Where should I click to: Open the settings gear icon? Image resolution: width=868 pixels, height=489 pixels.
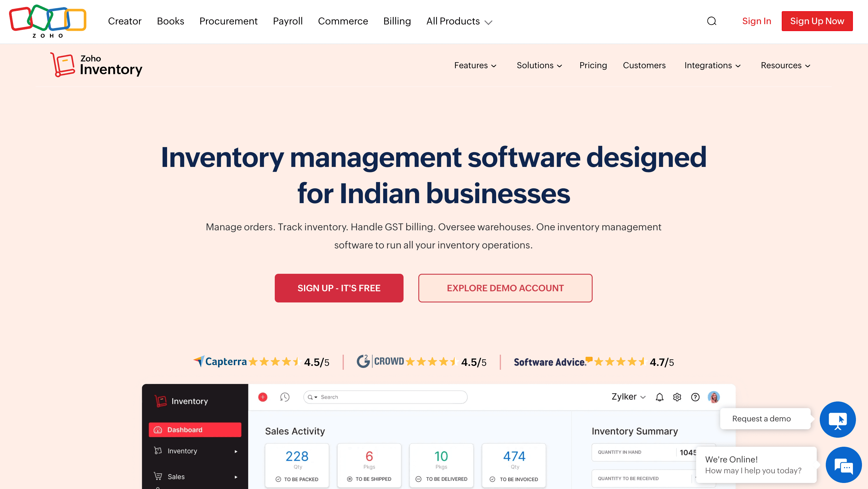click(x=677, y=397)
